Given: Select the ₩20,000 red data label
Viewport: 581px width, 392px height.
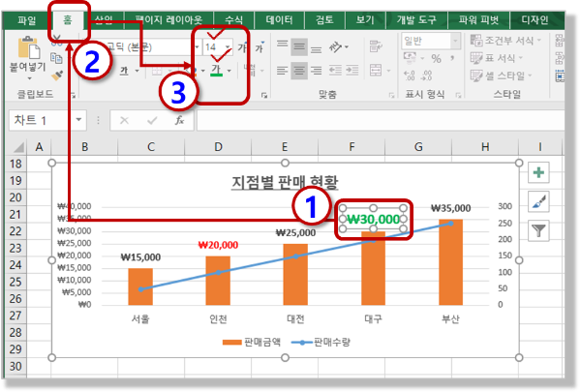Looking at the screenshot, I should (x=218, y=245).
